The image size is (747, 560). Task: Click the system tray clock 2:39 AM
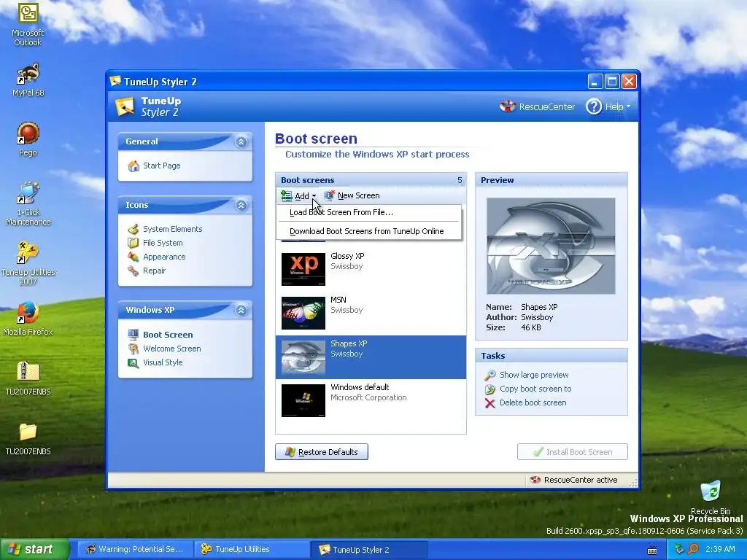(x=720, y=550)
